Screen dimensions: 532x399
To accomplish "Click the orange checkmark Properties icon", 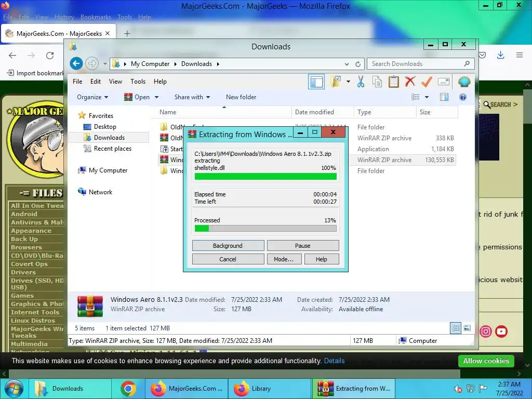I will 427,82.
